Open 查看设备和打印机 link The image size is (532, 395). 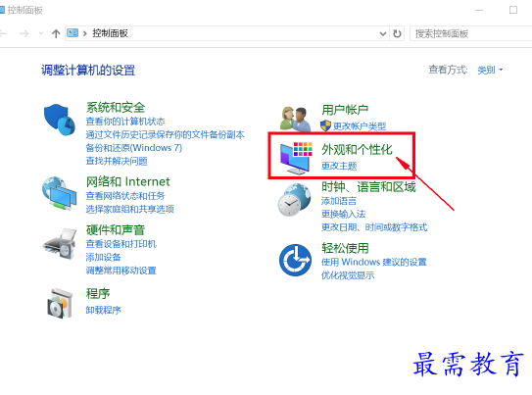tap(121, 244)
